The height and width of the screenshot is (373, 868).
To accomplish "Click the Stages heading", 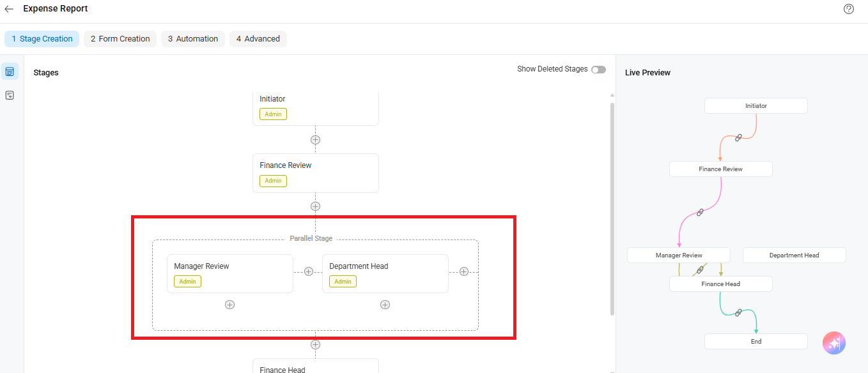I will click(46, 73).
